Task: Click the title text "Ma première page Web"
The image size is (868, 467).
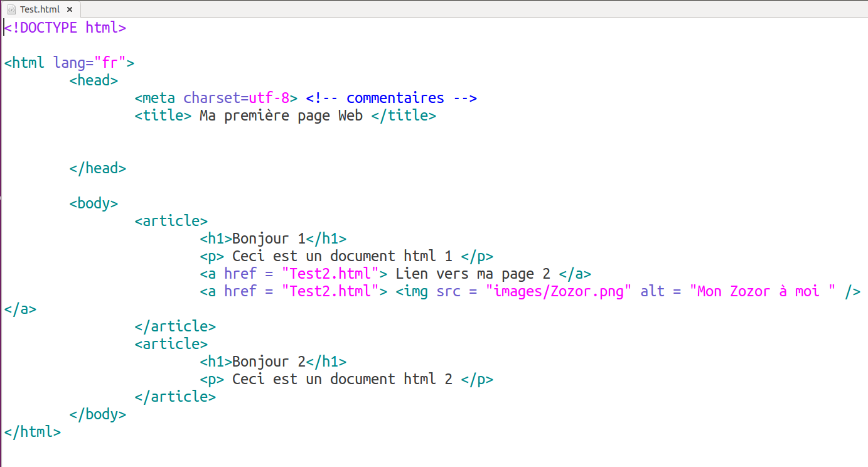Action: [x=281, y=115]
